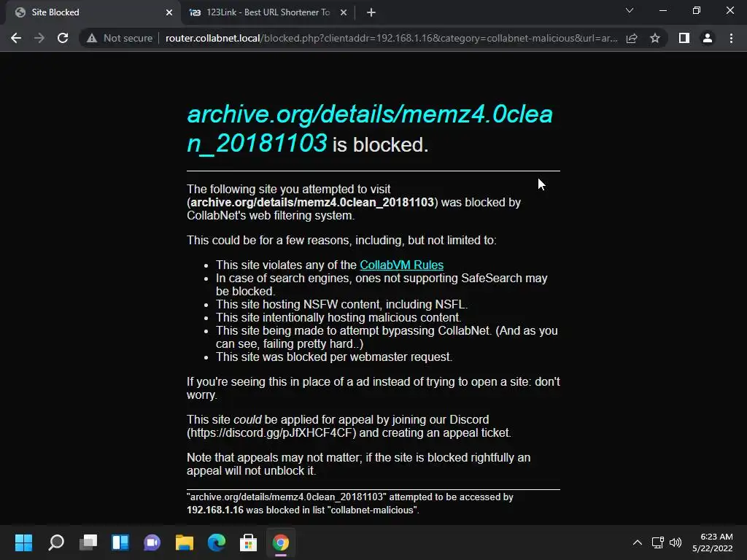Click the "This site intentionally hosting malicious content." bullet
Image resolution: width=747 pixels, height=560 pixels.
click(x=338, y=318)
